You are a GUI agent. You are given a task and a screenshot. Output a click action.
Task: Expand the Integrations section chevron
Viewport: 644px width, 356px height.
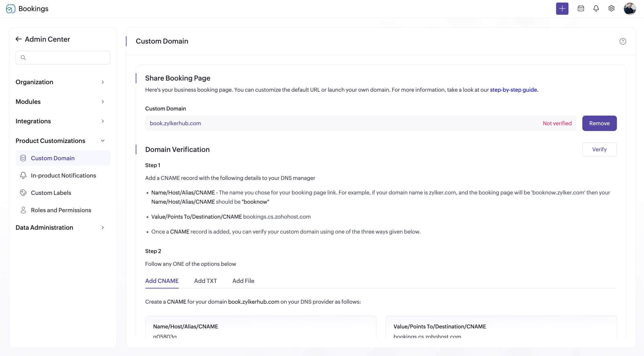click(103, 121)
